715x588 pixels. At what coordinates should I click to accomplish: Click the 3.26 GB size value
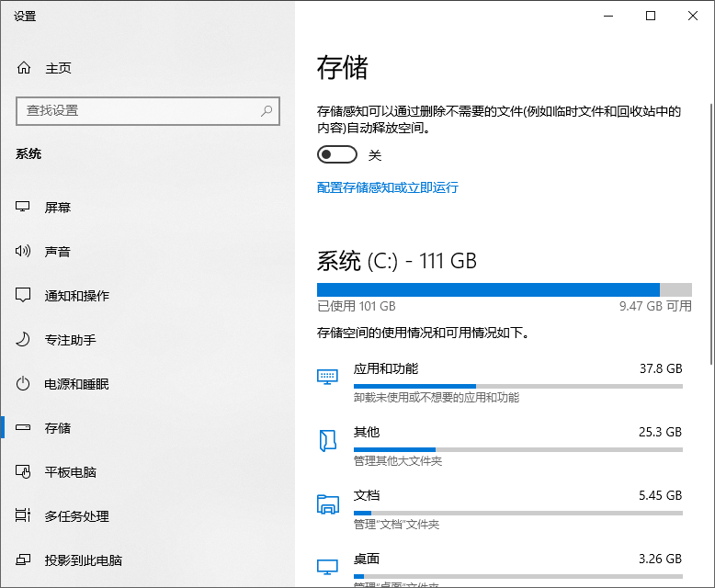tap(660, 559)
